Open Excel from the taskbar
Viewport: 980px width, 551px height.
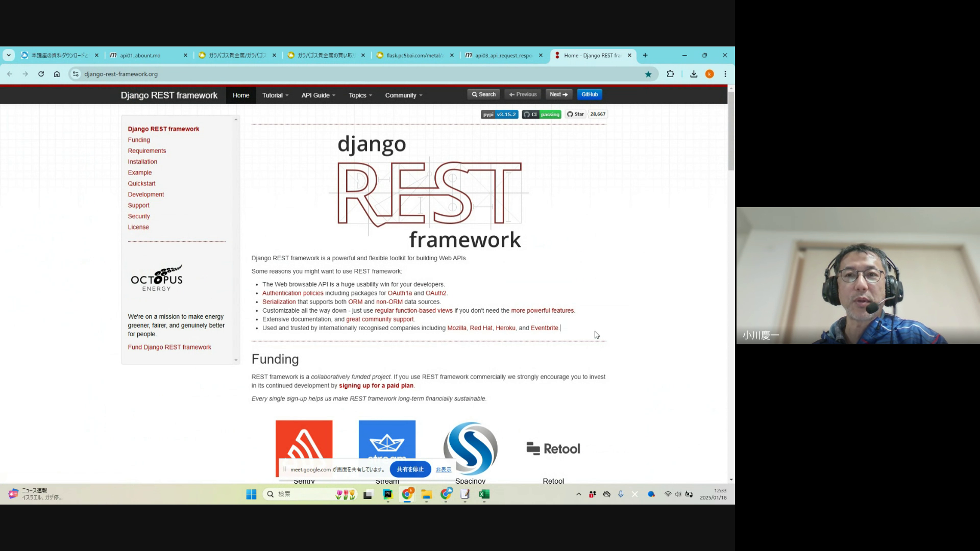[x=484, y=494]
